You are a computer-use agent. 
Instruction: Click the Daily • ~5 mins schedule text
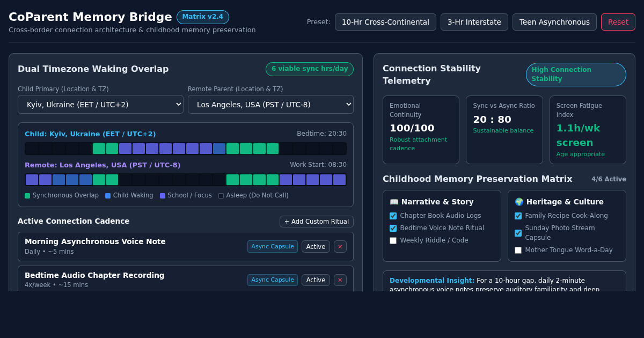pos(49,252)
